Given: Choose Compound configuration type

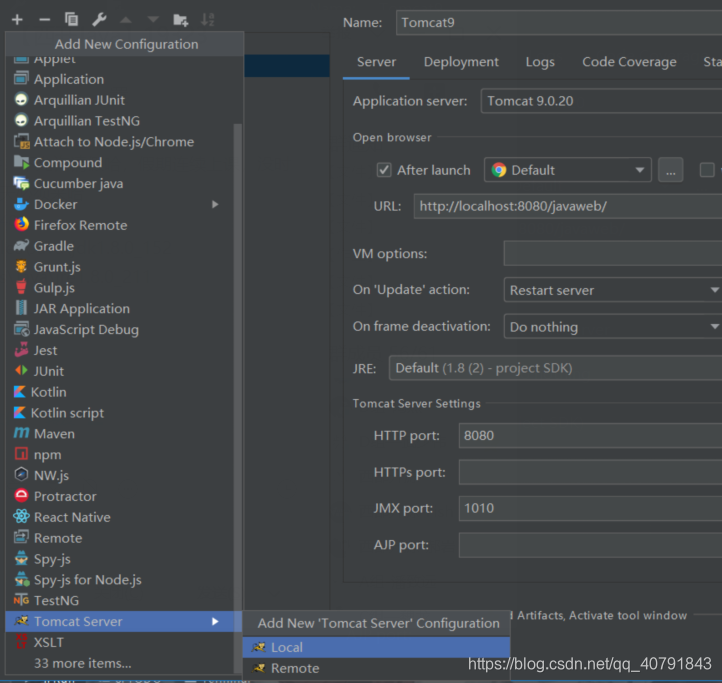Looking at the screenshot, I should click(123, 163).
